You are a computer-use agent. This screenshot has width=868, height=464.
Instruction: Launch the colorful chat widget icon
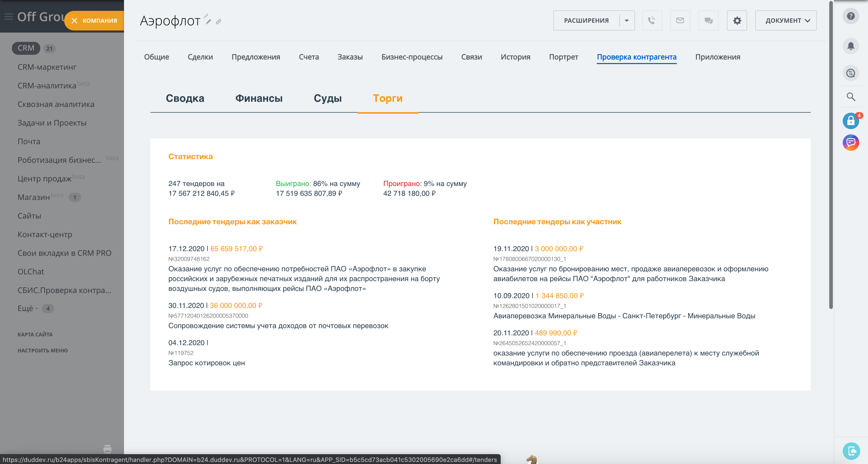click(851, 143)
